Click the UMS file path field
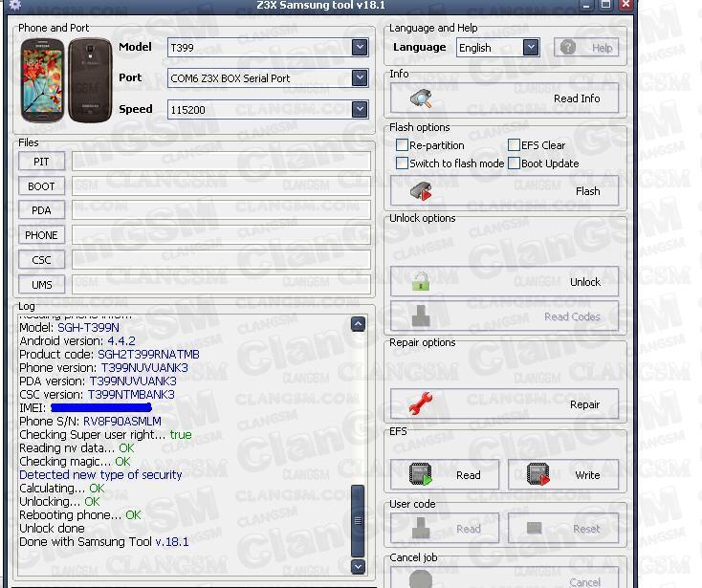 221,285
